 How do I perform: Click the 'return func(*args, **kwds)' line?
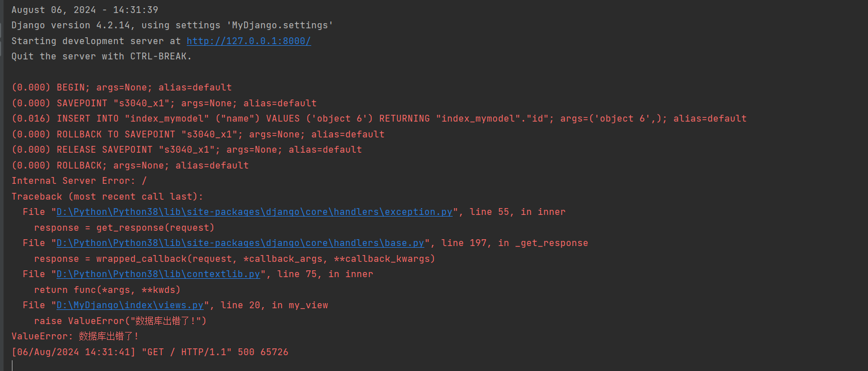(108, 290)
